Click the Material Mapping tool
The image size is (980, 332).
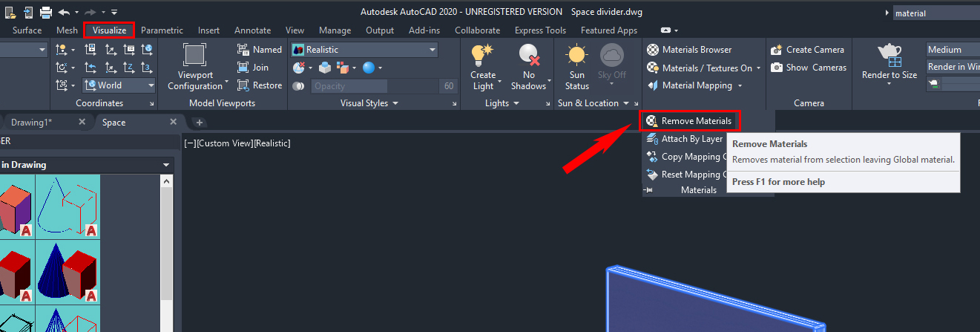coord(690,85)
